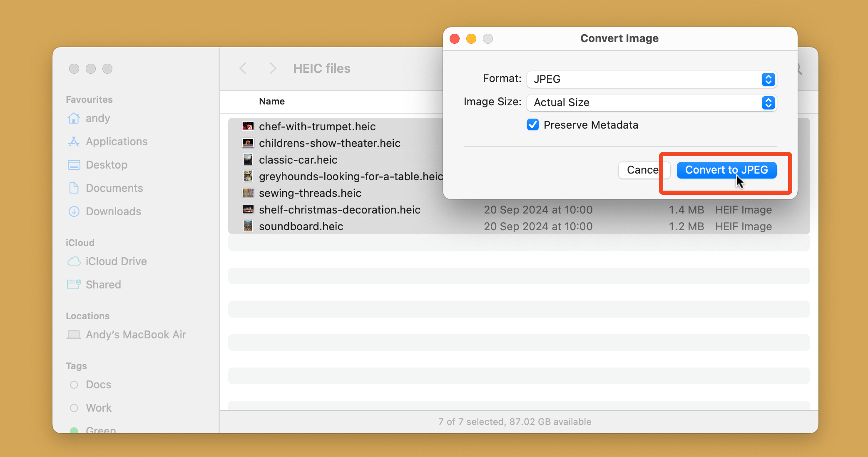This screenshot has height=457, width=868.
Task: Click the HEIC files window title
Action: pos(322,68)
